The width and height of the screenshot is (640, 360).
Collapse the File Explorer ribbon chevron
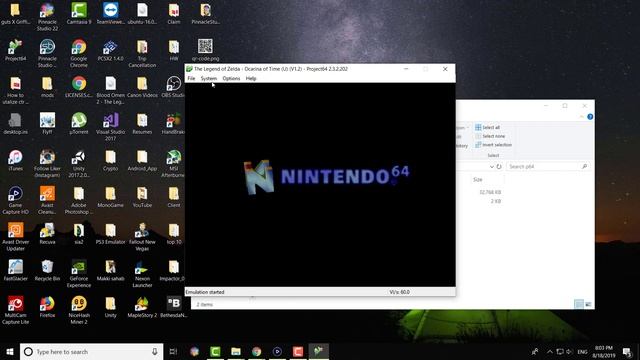582,117
